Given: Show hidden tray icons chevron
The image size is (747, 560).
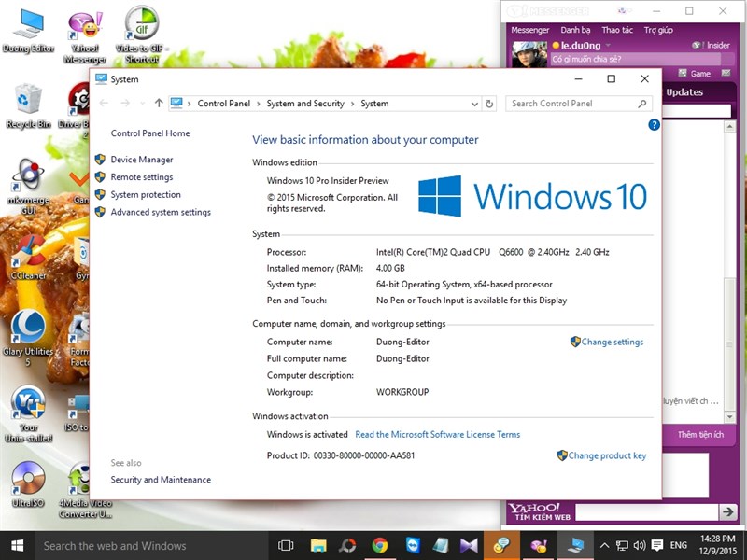Looking at the screenshot, I should [x=604, y=546].
